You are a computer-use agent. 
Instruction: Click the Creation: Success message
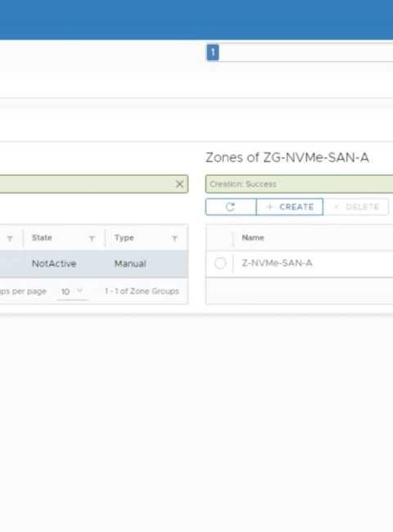click(243, 184)
